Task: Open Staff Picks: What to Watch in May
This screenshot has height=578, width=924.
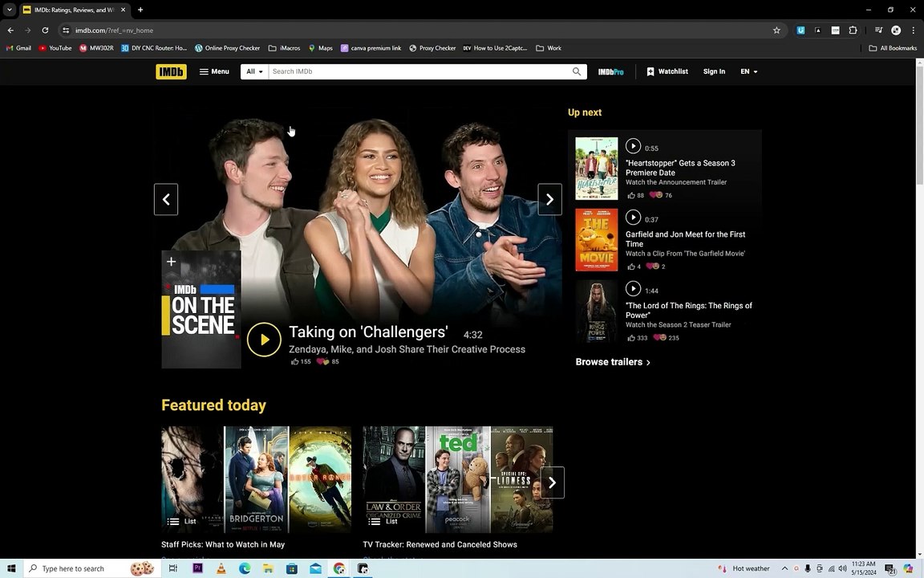Action: coord(223,544)
